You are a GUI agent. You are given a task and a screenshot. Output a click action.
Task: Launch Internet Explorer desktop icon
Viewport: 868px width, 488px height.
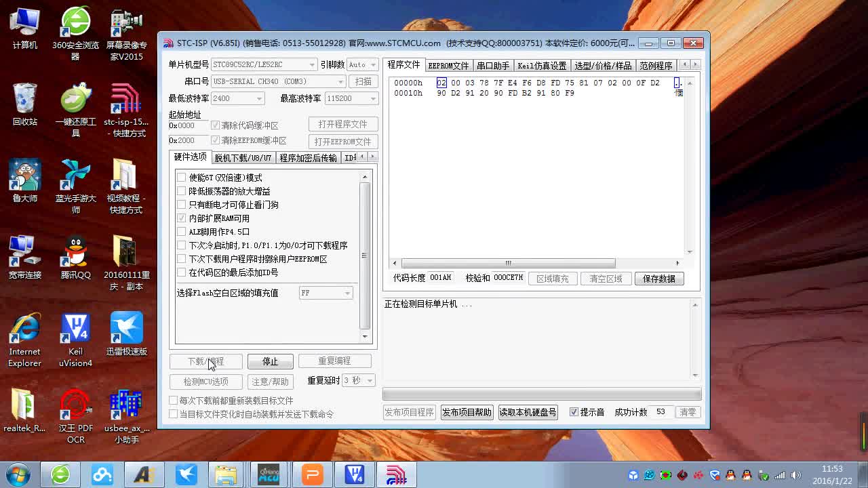(25, 340)
